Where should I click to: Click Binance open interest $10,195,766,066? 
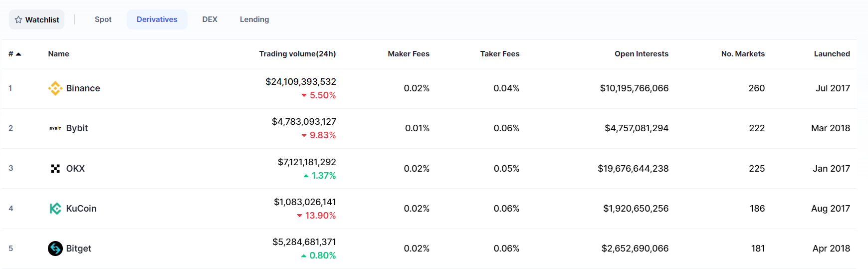click(x=634, y=88)
